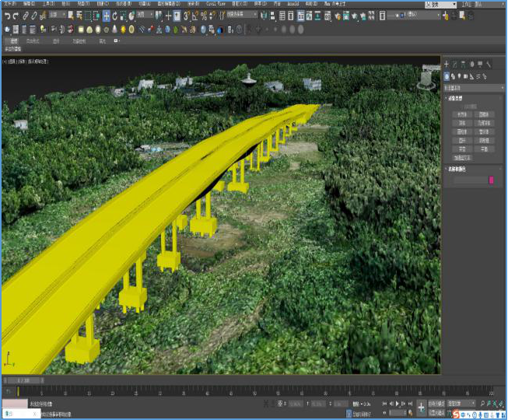Switch to the Shapes creation category
The height and width of the screenshot is (420, 508).
click(454, 76)
